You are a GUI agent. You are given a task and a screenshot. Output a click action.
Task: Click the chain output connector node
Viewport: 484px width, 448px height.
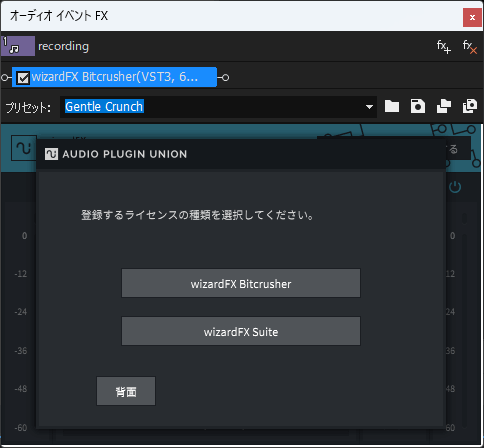(x=225, y=78)
